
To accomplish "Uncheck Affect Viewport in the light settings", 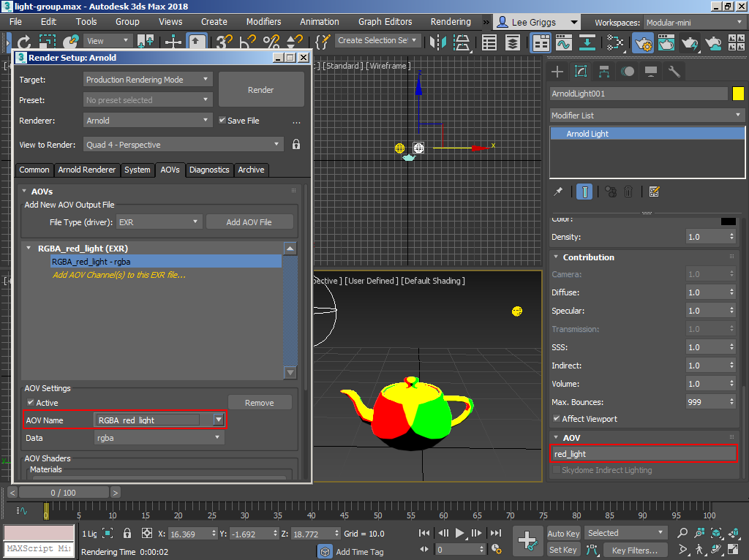I will [x=556, y=418].
